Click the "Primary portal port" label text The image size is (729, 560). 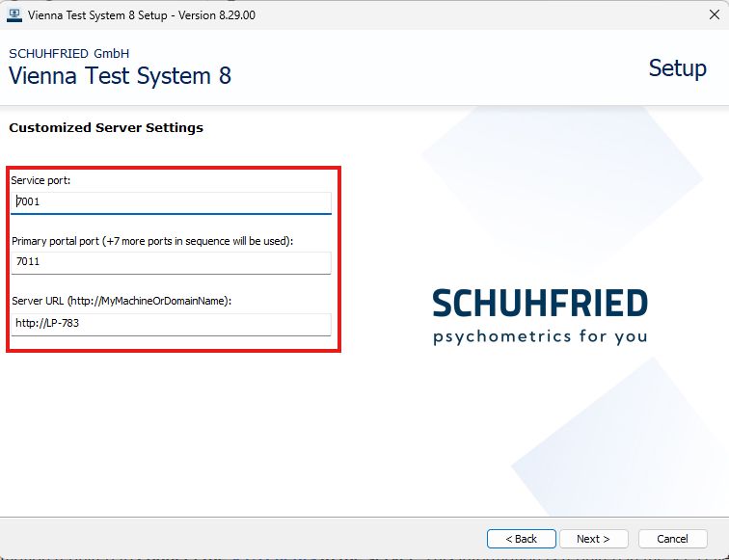151,241
